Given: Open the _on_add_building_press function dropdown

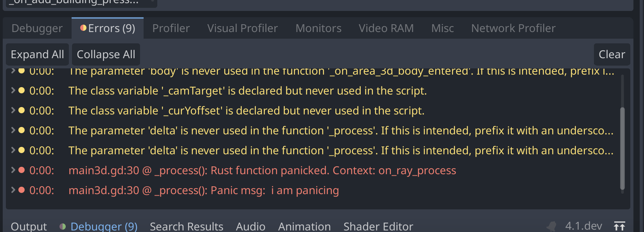Looking at the screenshot, I should point(78,3).
